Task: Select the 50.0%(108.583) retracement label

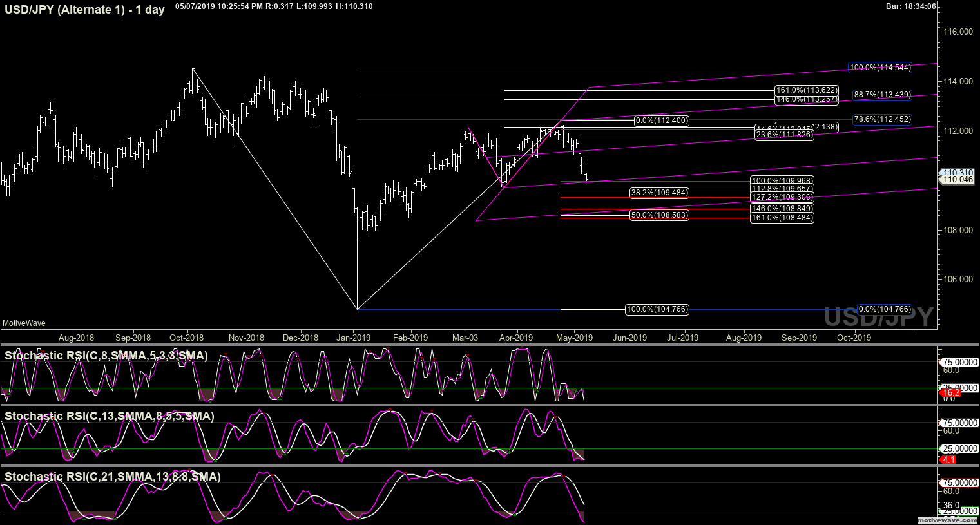Action: tap(659, 215)
